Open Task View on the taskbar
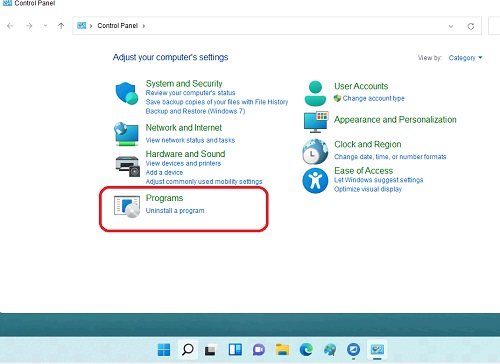Viewport: 500px width, 364px height. [x=210, y=350]
